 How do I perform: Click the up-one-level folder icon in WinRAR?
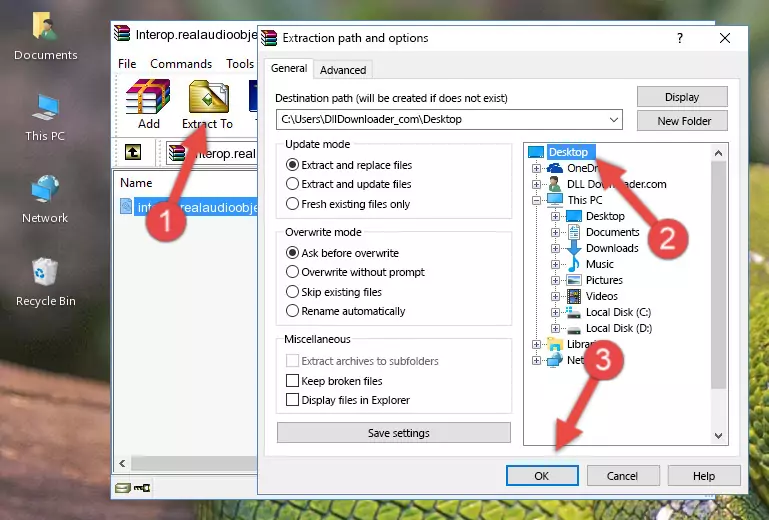click(133, 153)
